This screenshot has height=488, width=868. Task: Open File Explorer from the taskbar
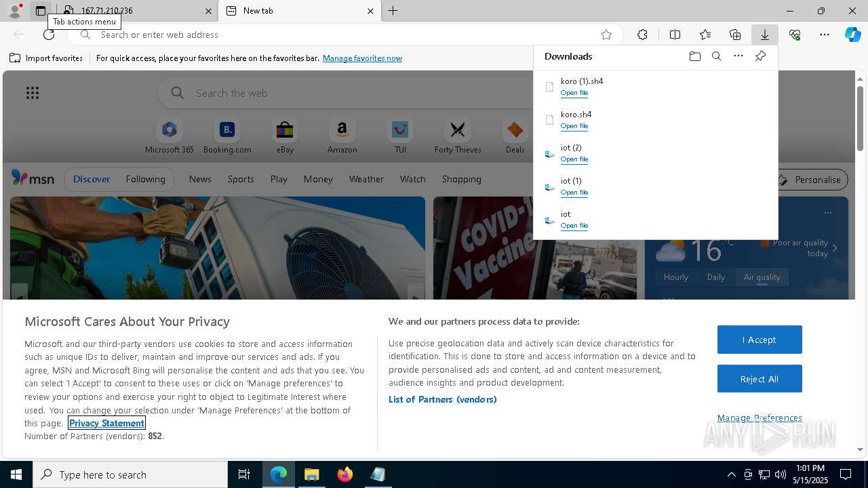point(312,474)
